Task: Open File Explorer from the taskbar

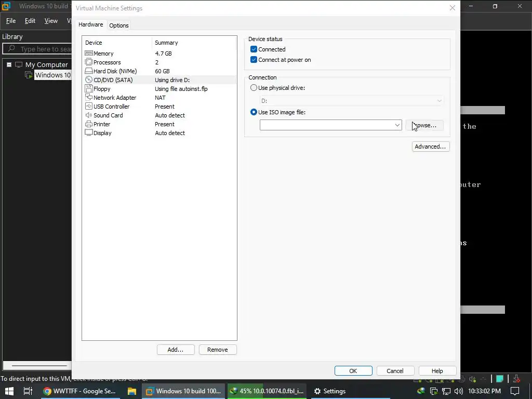Action: 131,391
